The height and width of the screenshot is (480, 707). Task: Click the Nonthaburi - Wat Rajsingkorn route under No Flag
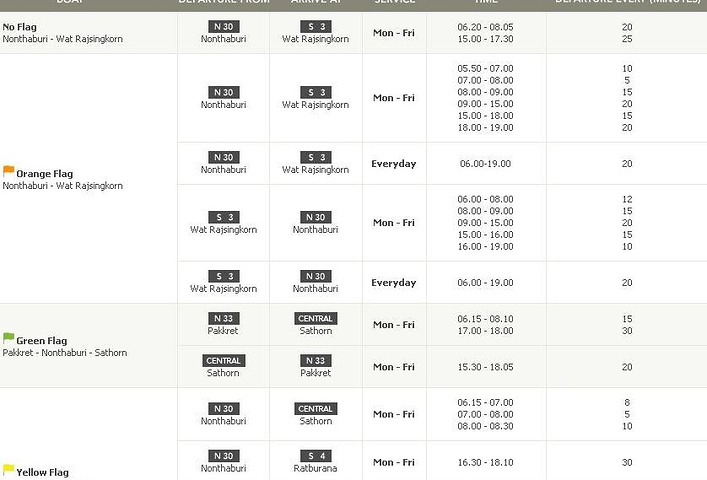point(63,39)
